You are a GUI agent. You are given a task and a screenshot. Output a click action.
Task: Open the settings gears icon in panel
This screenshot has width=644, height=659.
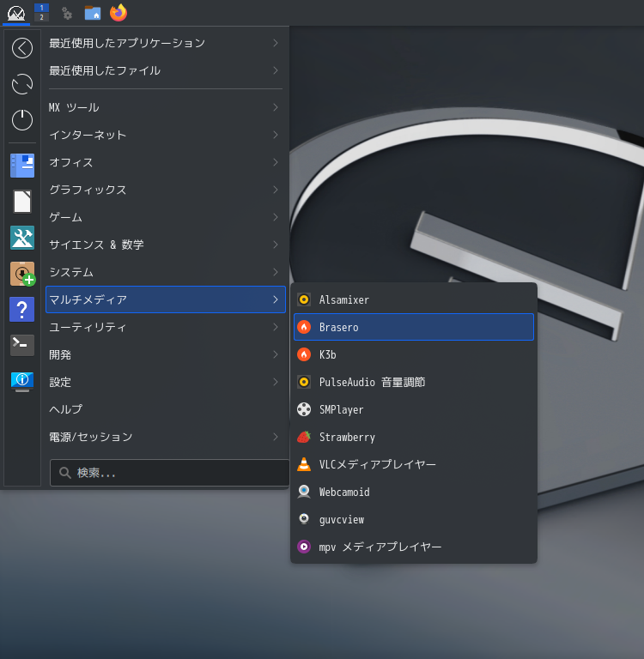pyautogui.click(x=67, y=14)
